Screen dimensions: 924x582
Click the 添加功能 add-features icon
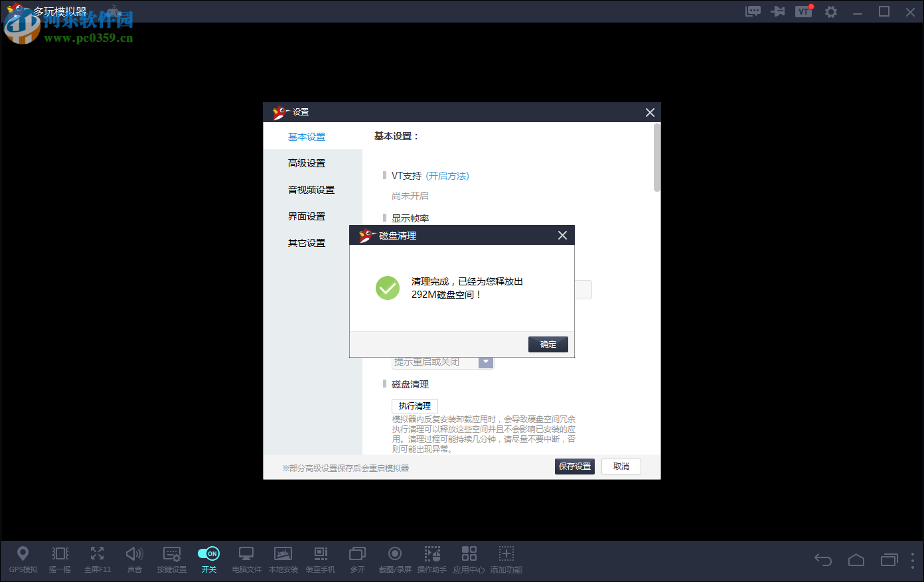pos(506,559)
